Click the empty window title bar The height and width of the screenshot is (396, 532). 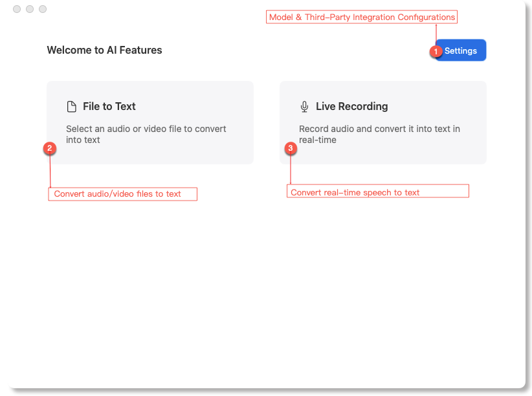tap(162, 9)
